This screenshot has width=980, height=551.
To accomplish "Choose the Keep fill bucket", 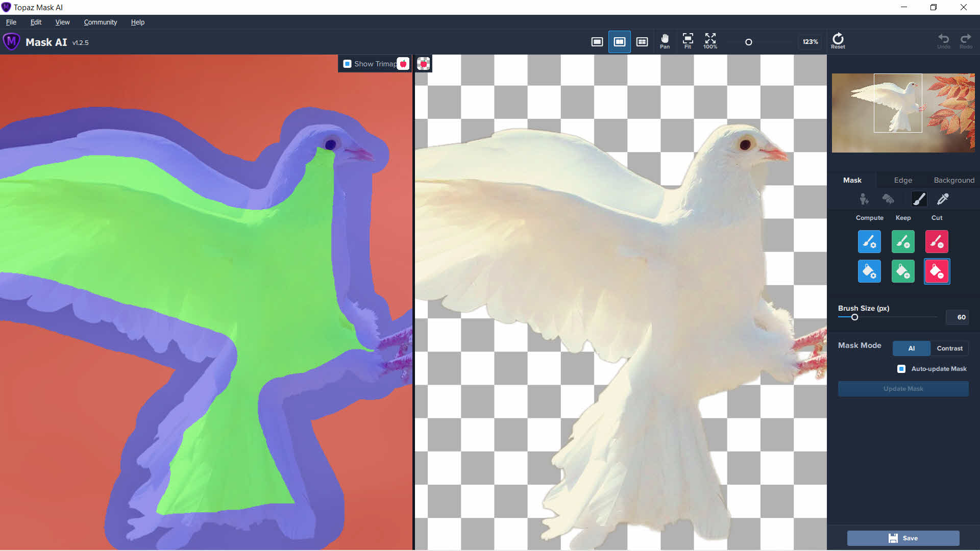I will point(903,271).
